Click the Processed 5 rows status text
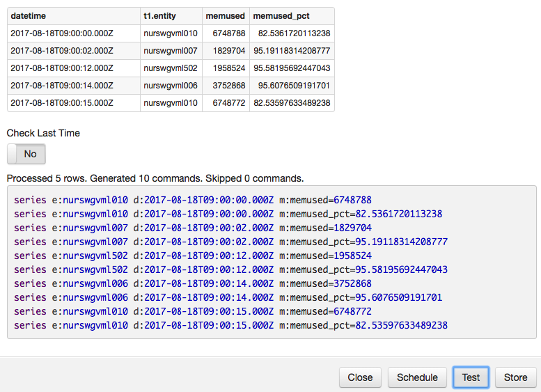The width and height of the screenshot is (541, 392). pyautogui.click(x=155, y=178)
